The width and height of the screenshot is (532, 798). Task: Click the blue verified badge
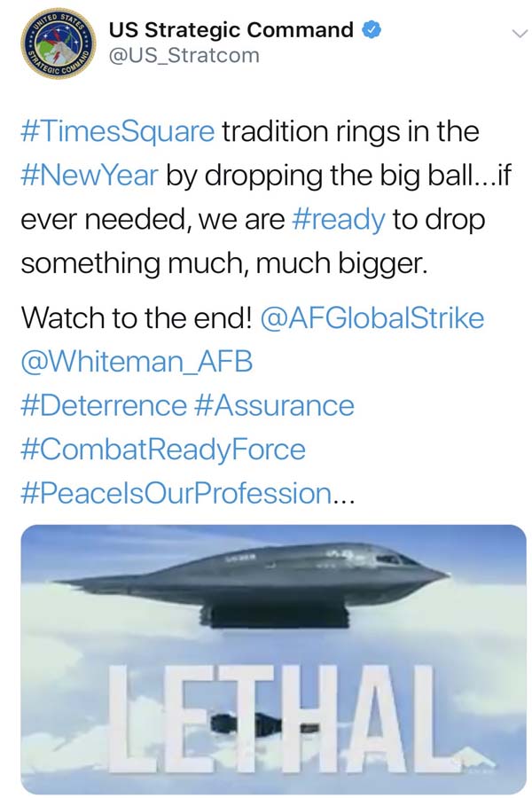(x=374, y=30)
